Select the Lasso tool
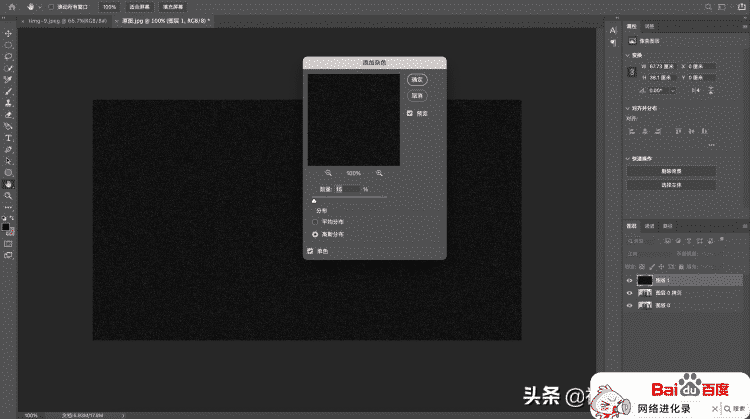 click(8, 56)
